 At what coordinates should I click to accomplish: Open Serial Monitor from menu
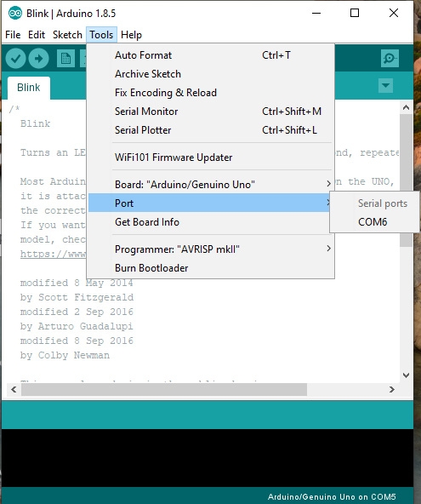coord(211,112)
